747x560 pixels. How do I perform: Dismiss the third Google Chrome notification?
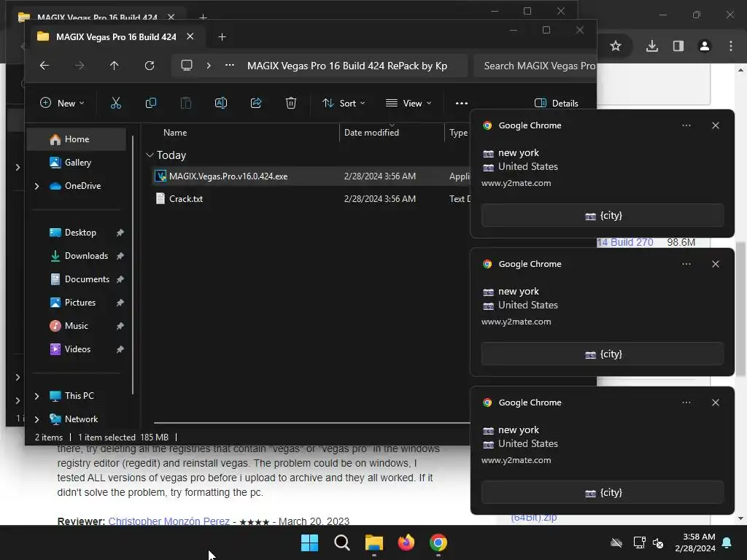pos(716,402)
